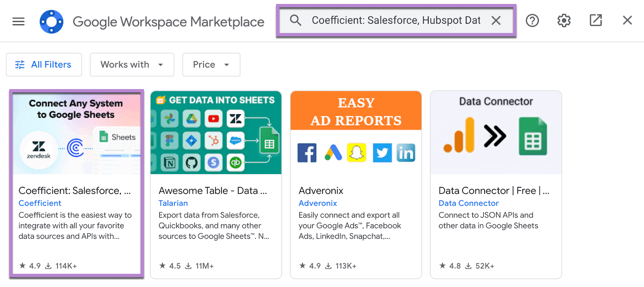The image size is (644, 287).
Task: Expand the Price dropdown
Action: pyautogui.click(x=211, y=65)
